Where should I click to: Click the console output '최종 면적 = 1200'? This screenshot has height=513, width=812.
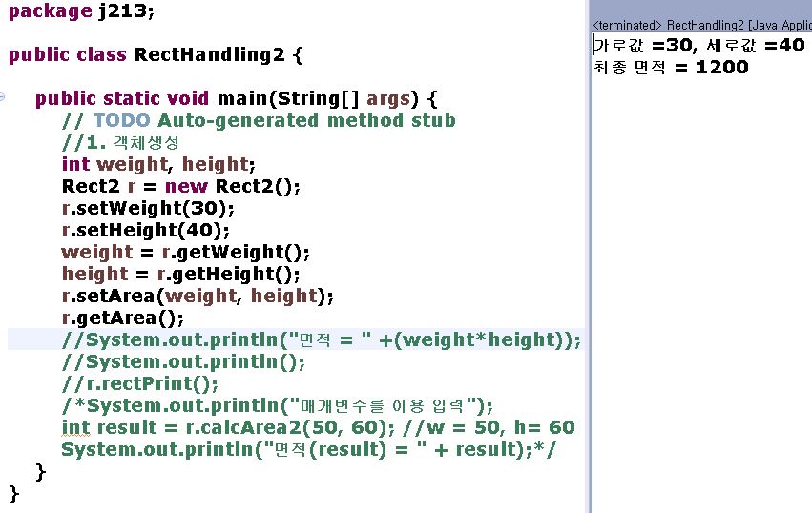coord(671,68)
